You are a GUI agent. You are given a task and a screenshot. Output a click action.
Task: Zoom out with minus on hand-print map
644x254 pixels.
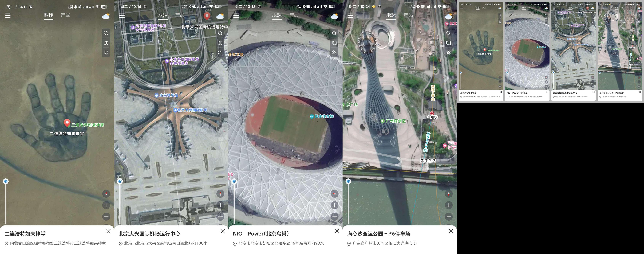click(106, 217)
